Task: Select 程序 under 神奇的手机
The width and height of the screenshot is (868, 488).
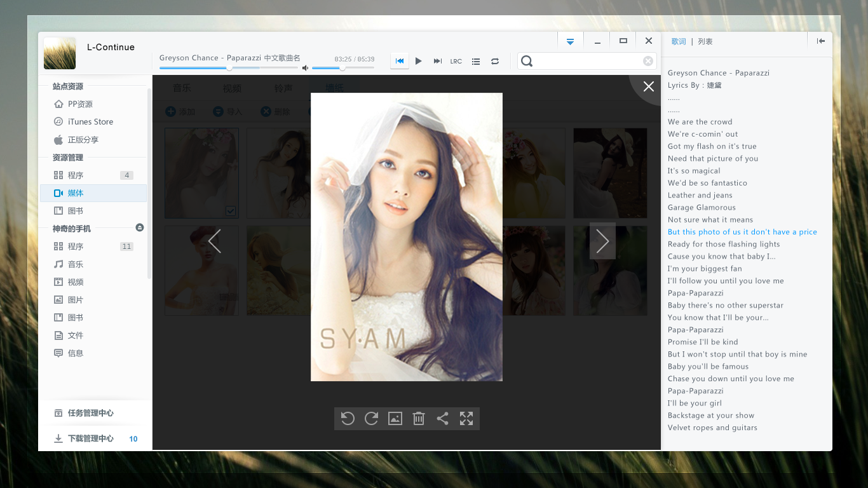Action: click(x=93, y=247)
